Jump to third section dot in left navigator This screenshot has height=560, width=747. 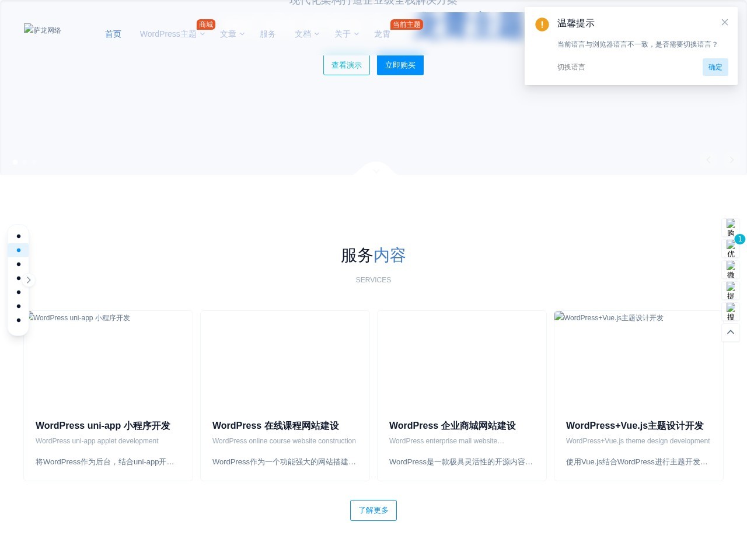pyautogui.click(x=19, y=264)
